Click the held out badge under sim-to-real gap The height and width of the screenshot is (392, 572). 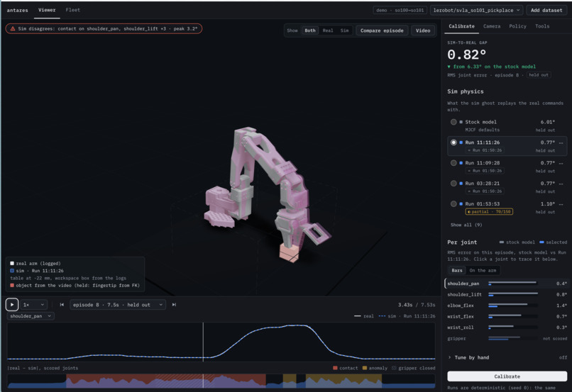pos(539,75)
